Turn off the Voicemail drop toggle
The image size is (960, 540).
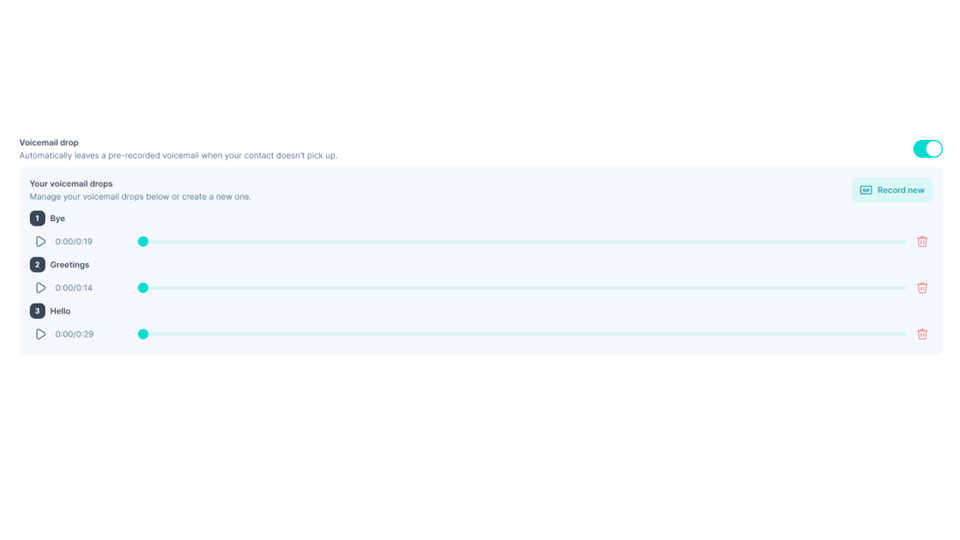(928, 149)
